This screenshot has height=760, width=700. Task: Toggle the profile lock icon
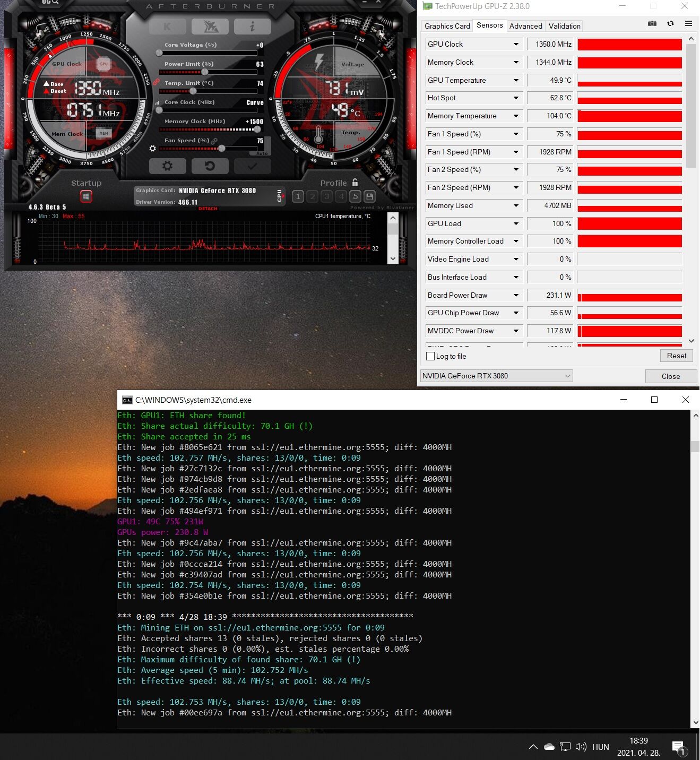355,183
